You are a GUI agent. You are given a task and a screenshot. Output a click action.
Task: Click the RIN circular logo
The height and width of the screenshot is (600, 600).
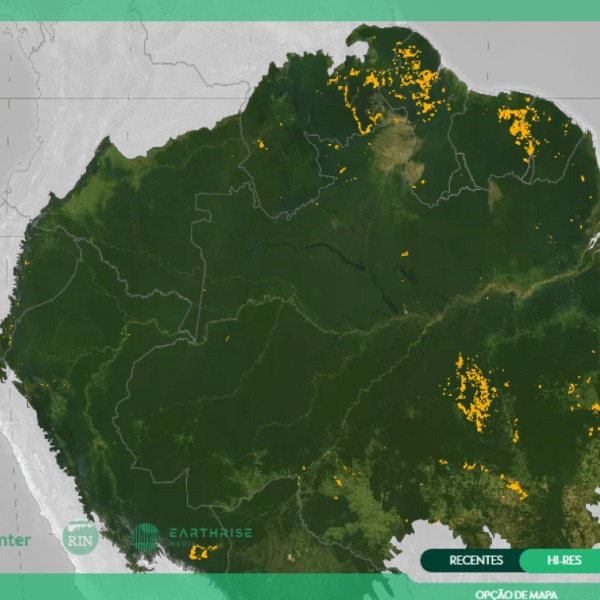click(80, 537)
